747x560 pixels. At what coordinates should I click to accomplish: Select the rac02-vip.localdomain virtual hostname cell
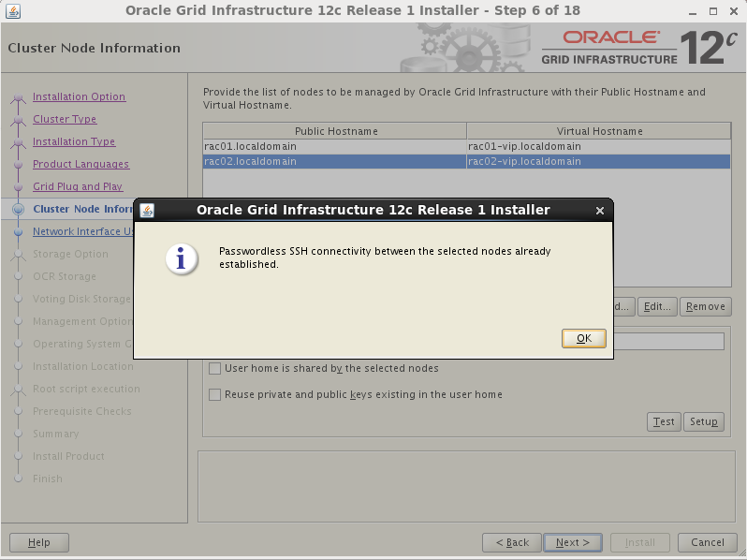point(599,162)
